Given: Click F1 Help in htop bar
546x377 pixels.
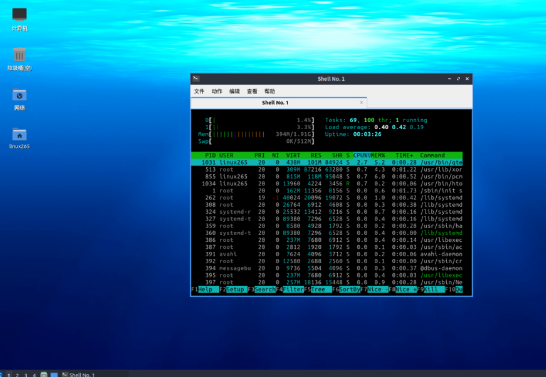Looking at the screenshot, I should point(205,290).
